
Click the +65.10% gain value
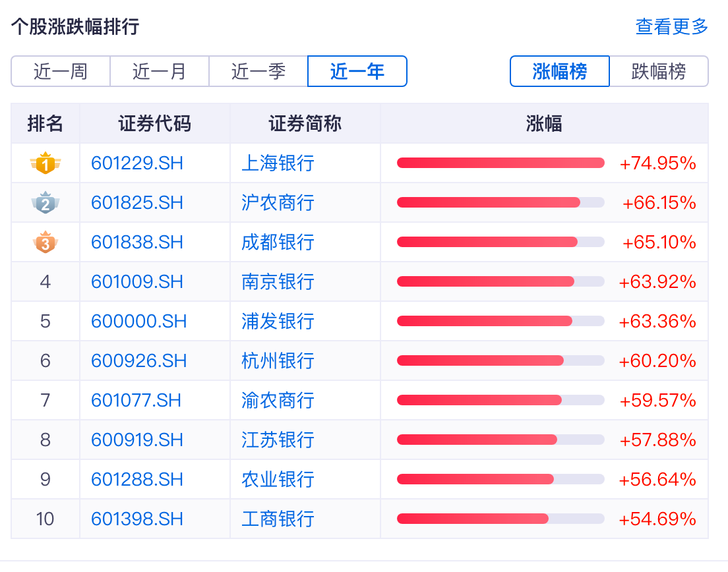(x=659, y=242)
